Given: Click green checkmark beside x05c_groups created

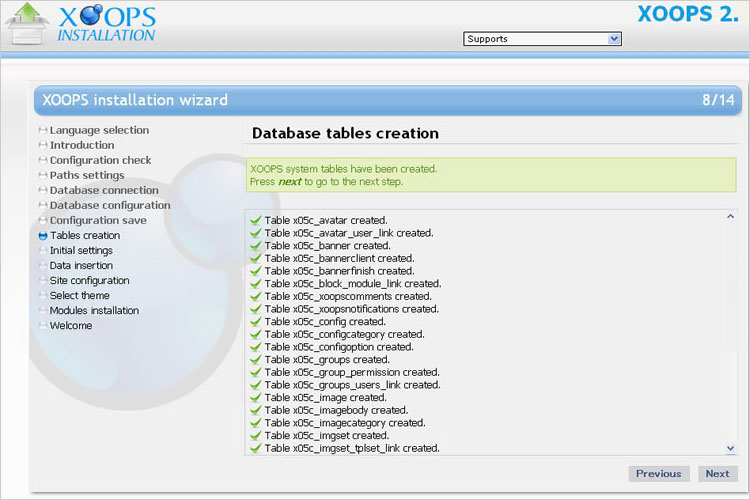Looking at the screenshot, I should tap(256, 360).
